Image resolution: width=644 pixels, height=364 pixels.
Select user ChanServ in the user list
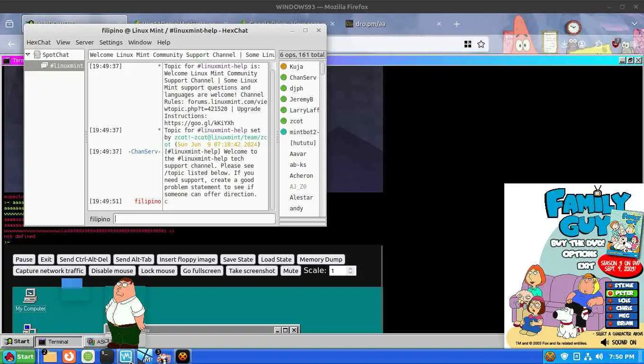[x=299, y=77]
